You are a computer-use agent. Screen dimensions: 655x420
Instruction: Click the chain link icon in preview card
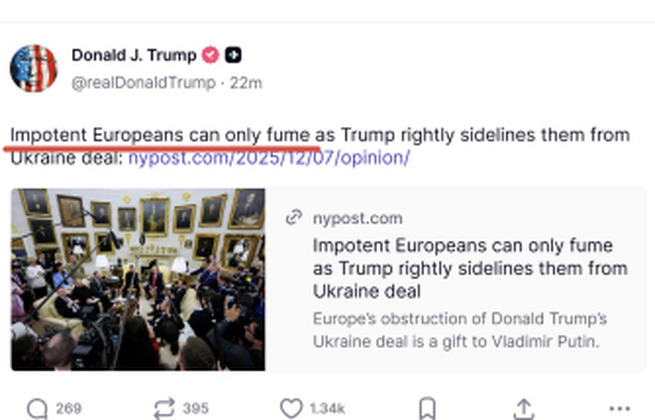tap(294, 217)
